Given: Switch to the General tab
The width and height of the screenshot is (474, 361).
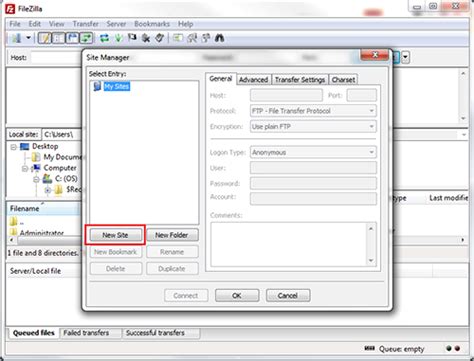Looking at the screenshot, I should (221, 79).
